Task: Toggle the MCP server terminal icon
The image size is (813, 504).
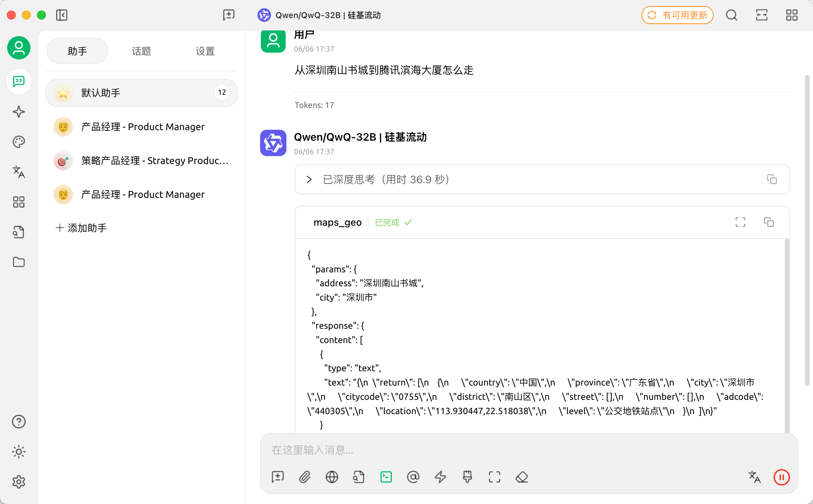Action: 386,477
